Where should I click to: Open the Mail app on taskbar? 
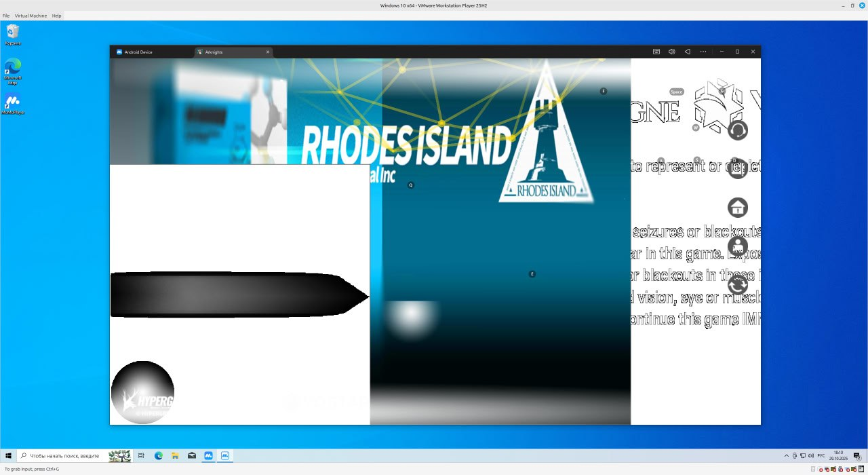[192, 455]
